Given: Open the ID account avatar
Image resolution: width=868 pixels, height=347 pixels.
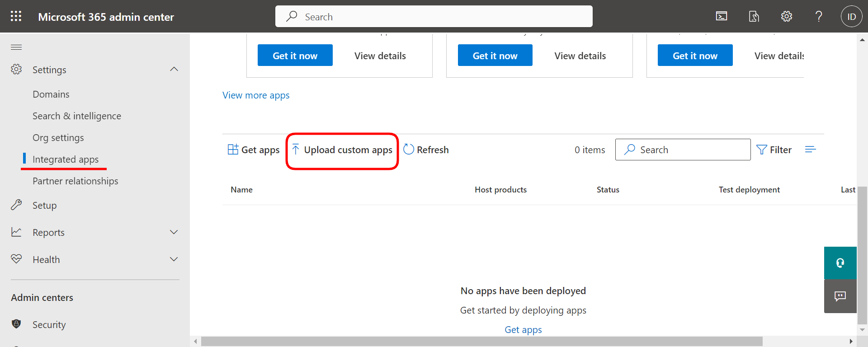Looking at the screenshot, I should 851,17.
